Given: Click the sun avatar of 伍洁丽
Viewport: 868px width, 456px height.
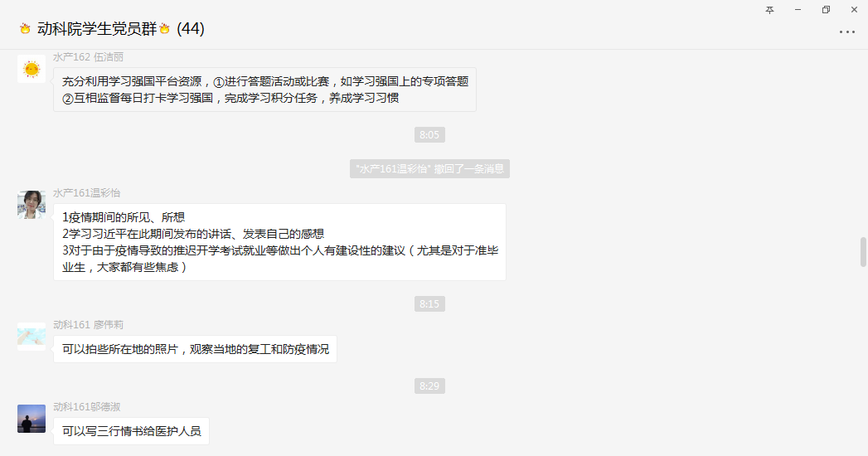Looking at the screenshot, I should point(32,69).
